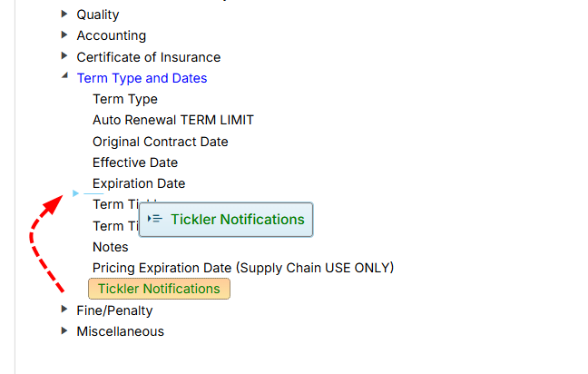The height and width of the screenshot is (374, 588).
Task: Select the Certificate of Insurance label
Action: point(148,57)
